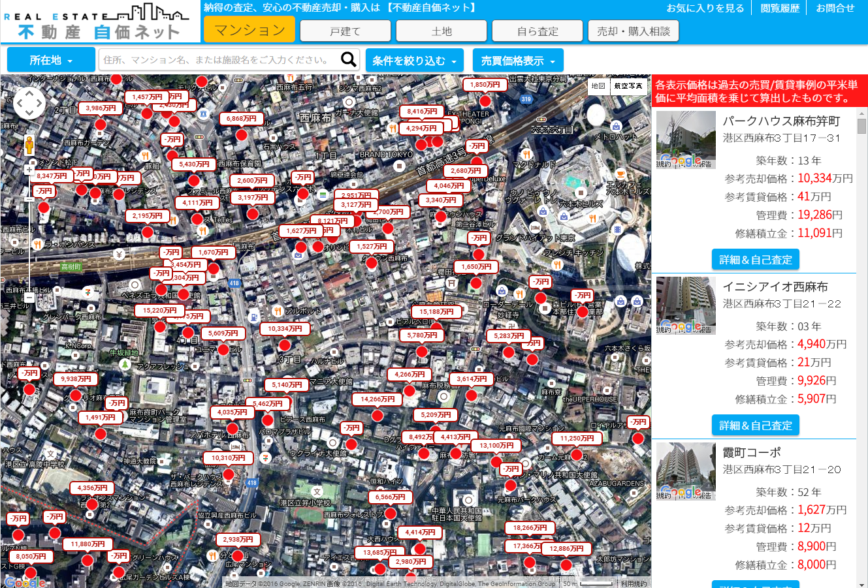
Task: Click the 15,188万円 price marker
Action: [x=436, y=312]
